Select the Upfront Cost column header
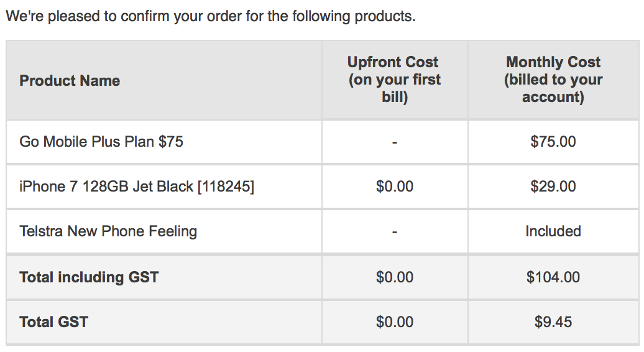644x352 pixels. [394, 80]
